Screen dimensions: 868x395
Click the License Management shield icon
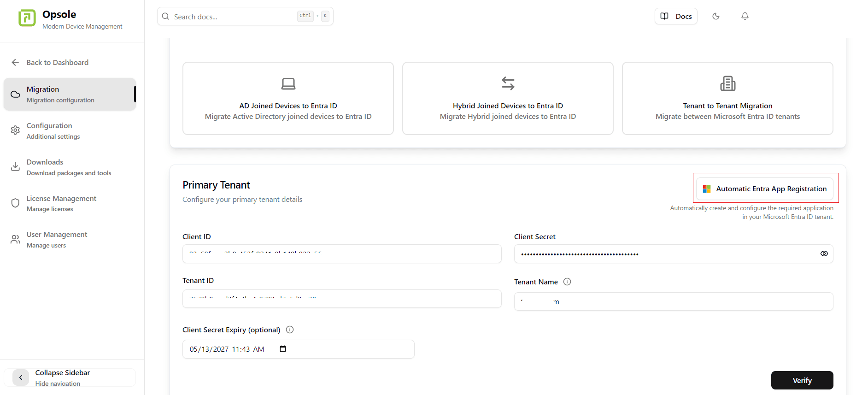[15, 203]
